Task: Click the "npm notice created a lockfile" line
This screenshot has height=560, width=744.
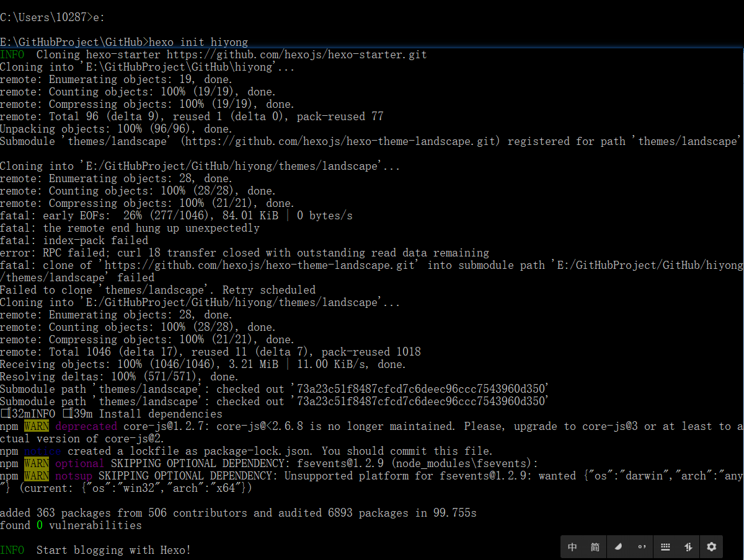Action: coord(246,451)
